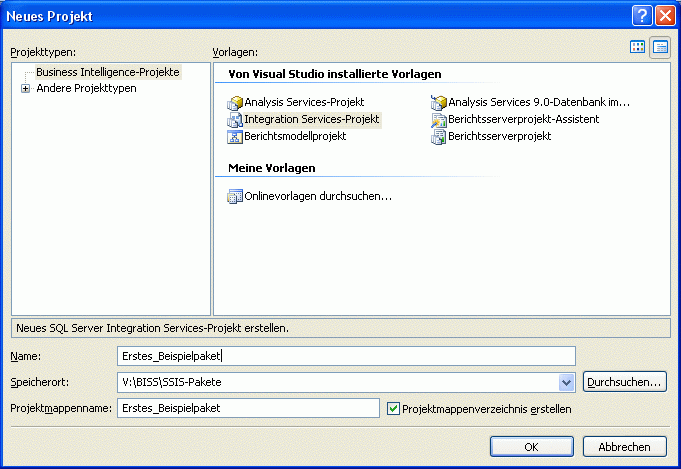The width and height of the screenshot is (681, 469).
Task: Click the Onlinevorlagen durchsuchen icon
Action: (235, 196)
